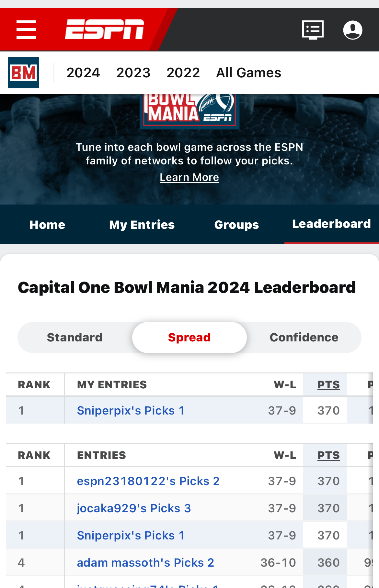This screenshot has width=379, height=588.
Task: Click the ESPN logo
Action: (104, 29)
